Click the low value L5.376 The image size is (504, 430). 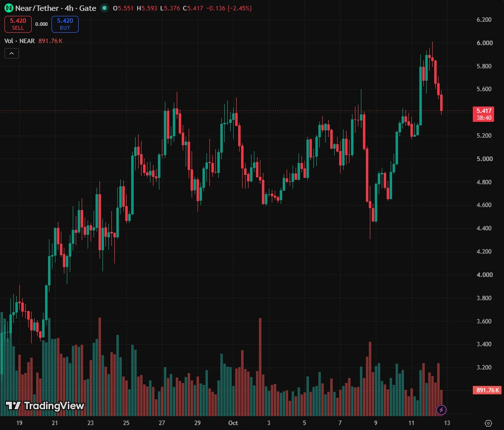tap(170, 8)
